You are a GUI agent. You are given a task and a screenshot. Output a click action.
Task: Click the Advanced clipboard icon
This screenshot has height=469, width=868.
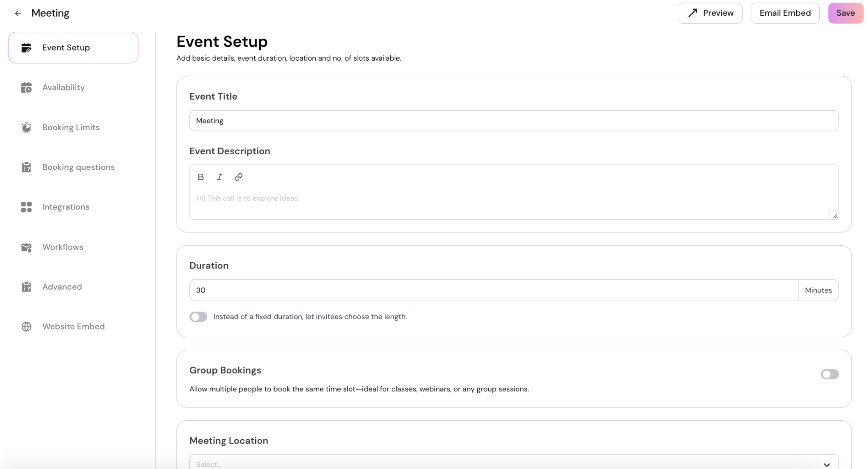26,287
